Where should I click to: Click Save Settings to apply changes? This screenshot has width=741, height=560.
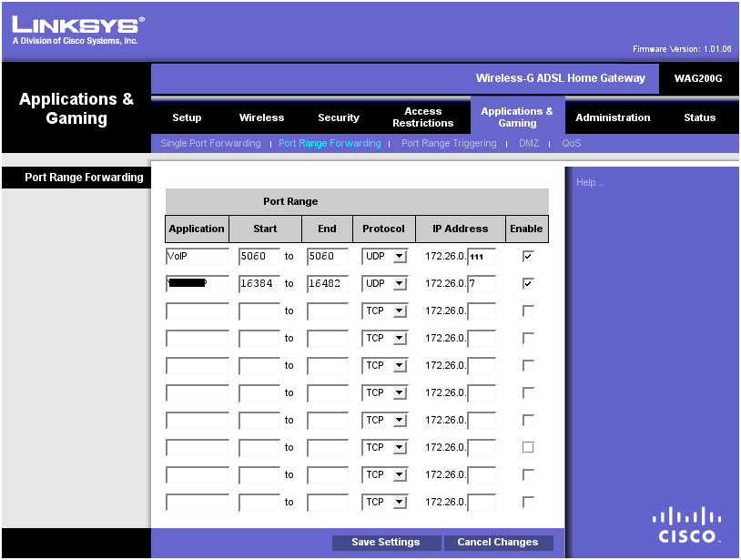coord(385,542)
